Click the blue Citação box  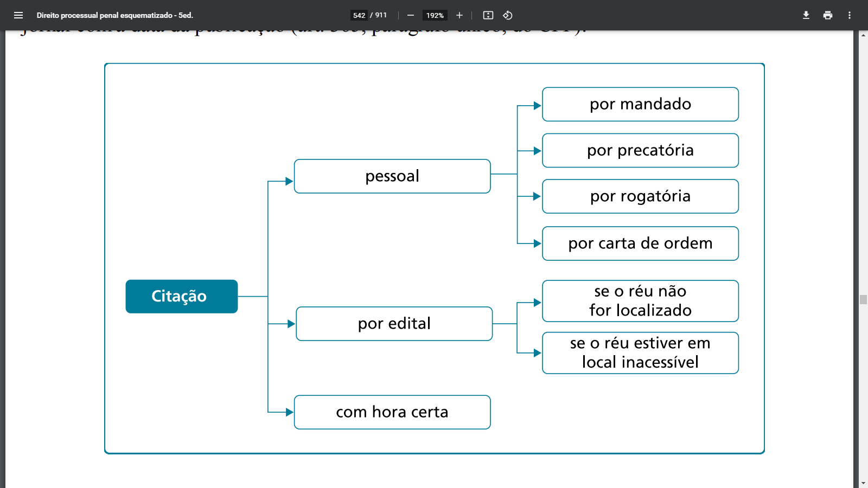point(182,296)
